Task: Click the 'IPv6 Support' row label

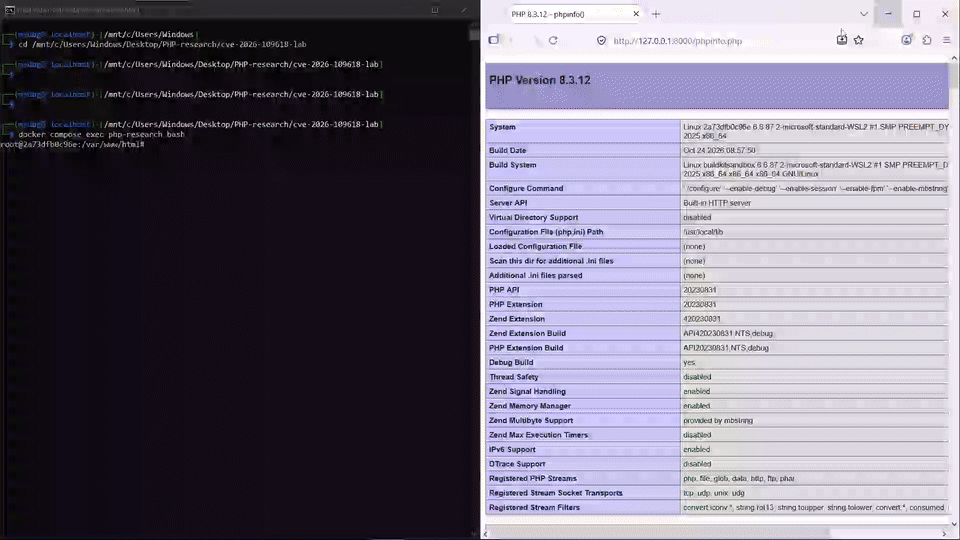Action: (x=512, y=449)
